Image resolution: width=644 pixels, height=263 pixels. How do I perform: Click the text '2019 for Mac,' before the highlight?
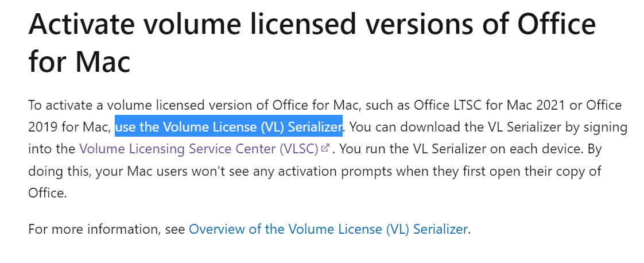[x=70, y=127]
